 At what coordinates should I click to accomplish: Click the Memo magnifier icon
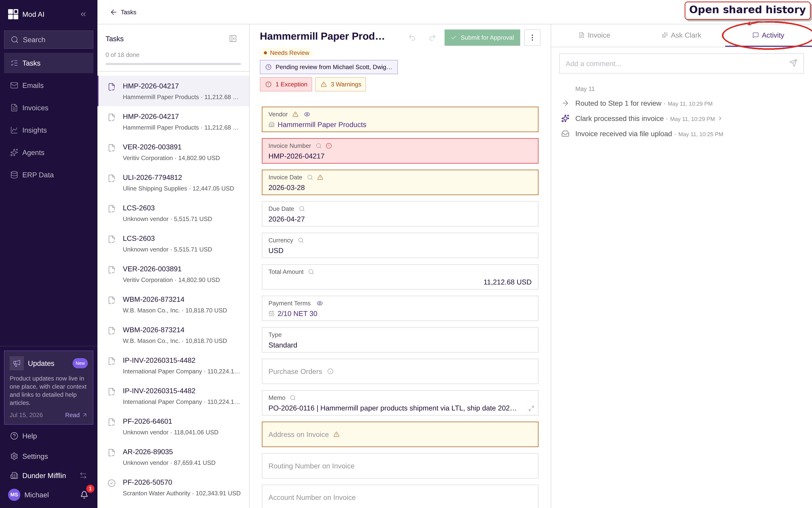coord(293,398)
